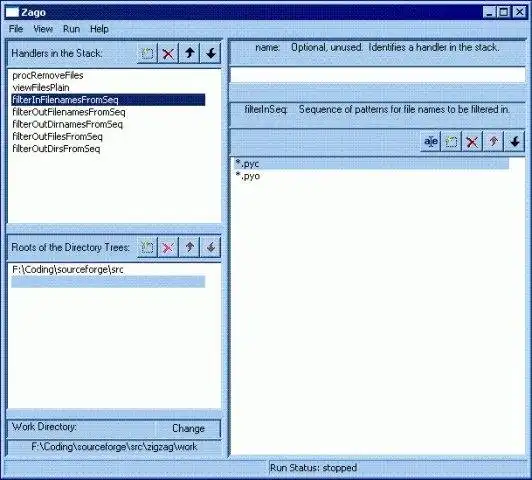532x480 pixels.
Task: Open the Run menu
Action: coord(71,29)
